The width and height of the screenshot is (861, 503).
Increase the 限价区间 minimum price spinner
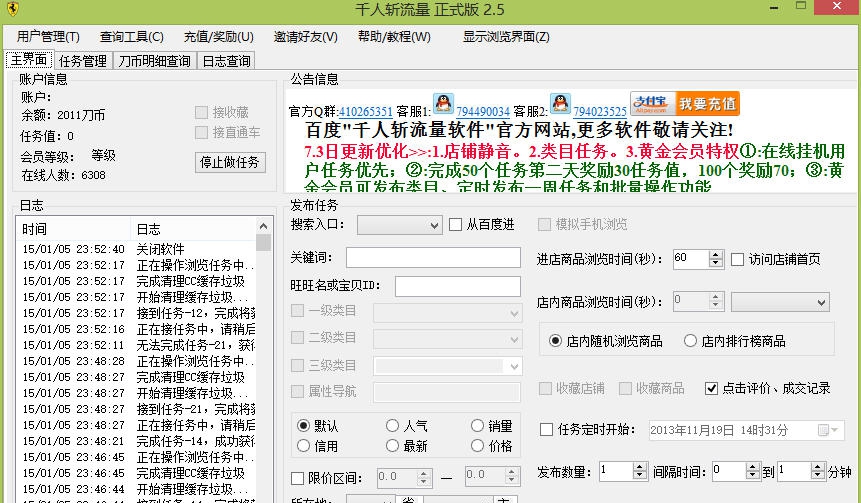click(423, 473)
